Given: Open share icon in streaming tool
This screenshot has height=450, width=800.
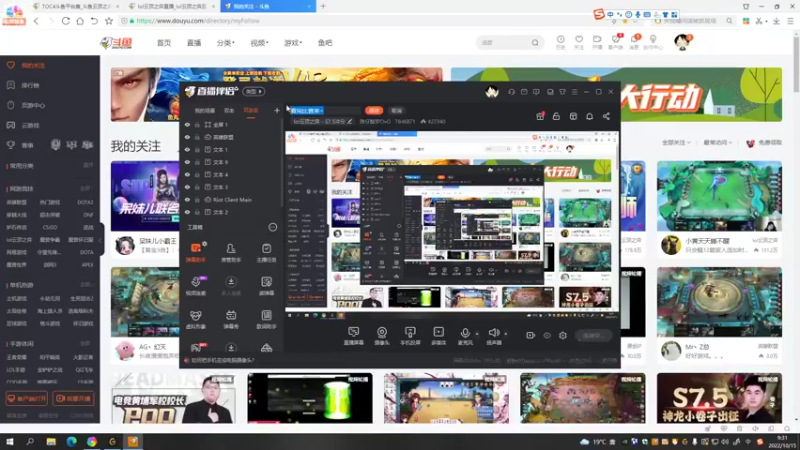Looking at the screenshot, I should click(x=606, y=116).
